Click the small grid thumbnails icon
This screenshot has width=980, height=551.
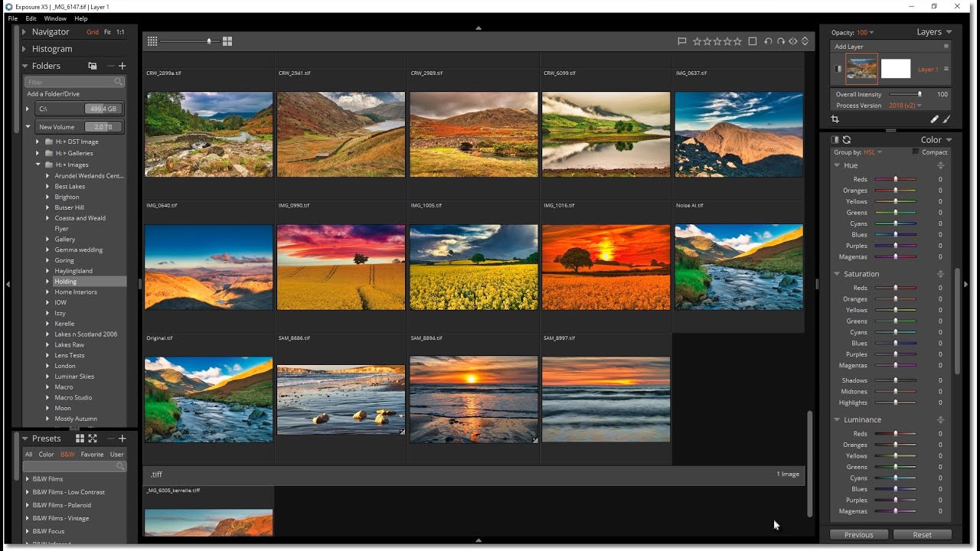pos(152,41)
